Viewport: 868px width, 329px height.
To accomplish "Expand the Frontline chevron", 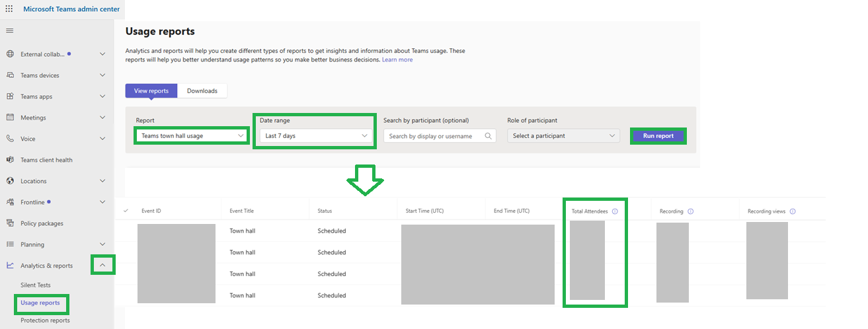I will coord(102,202).
